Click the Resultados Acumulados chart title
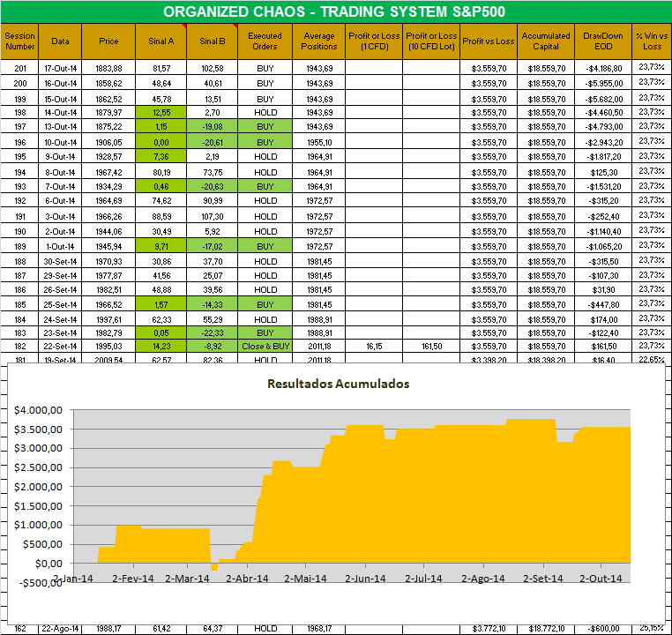Viewport: 672px width, 635px height. pyautogui.click(x=338, y=384)
